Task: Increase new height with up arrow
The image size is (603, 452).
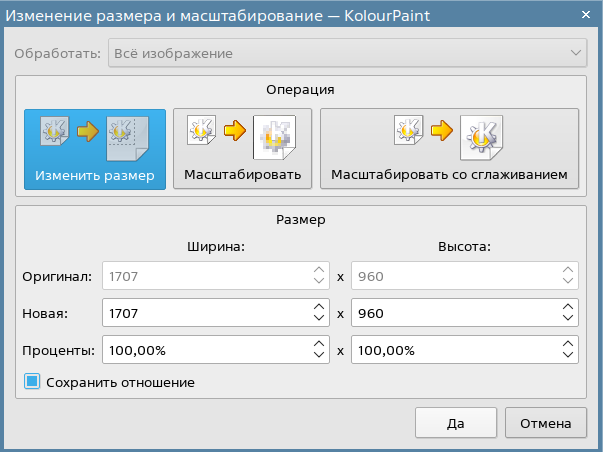Action: click(568, 307)
